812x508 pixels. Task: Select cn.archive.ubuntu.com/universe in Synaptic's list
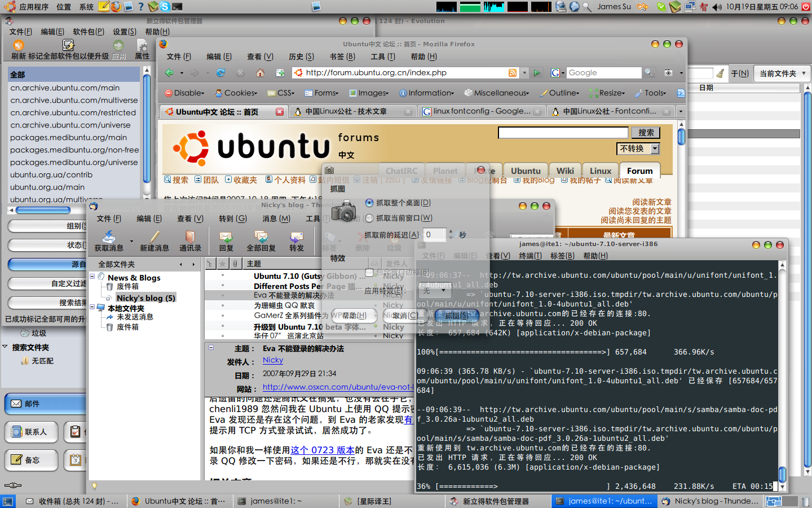click(x=70, y=125)
